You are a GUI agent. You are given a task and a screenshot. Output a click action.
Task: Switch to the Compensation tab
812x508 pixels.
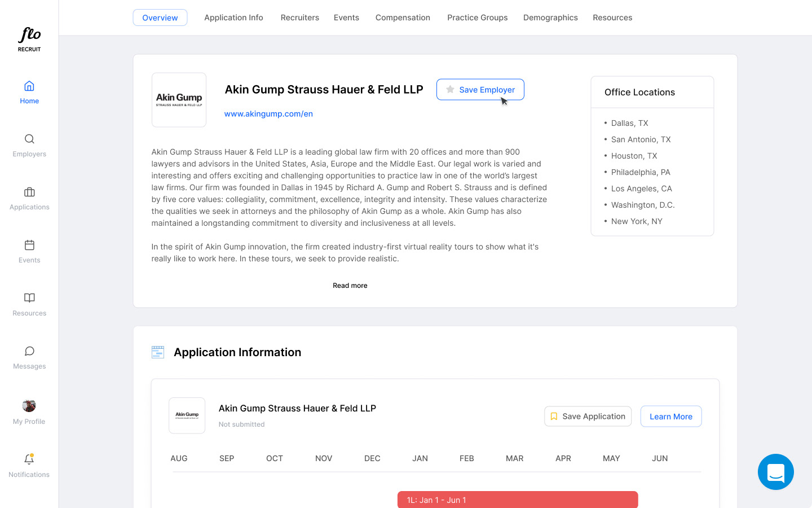point(403,17)
